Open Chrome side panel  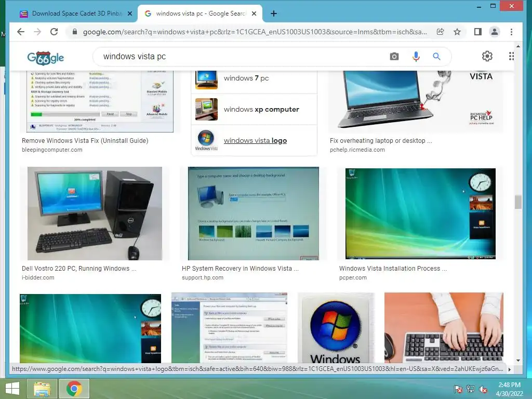478,32
